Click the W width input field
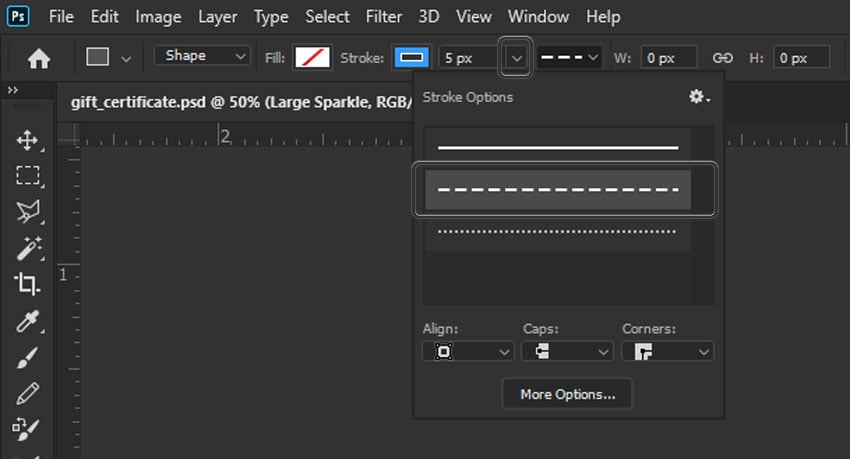Screen dimensions: 850x459 pos(668,57)
